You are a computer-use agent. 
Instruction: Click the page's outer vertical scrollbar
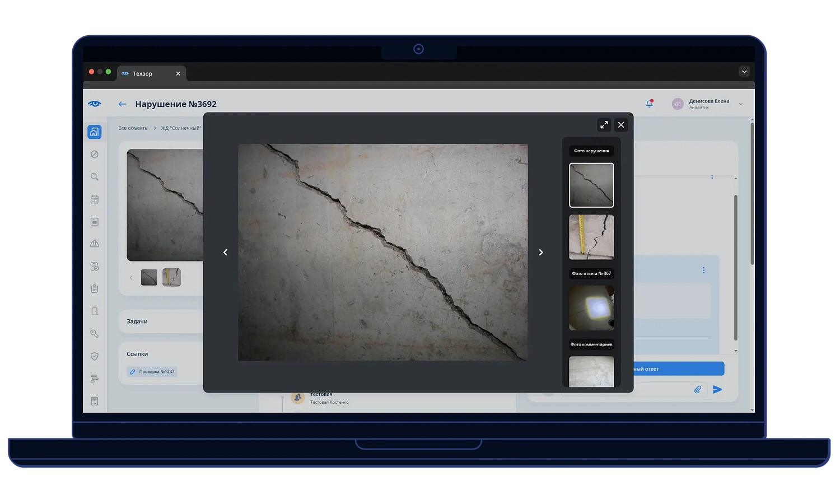point(752,193)
